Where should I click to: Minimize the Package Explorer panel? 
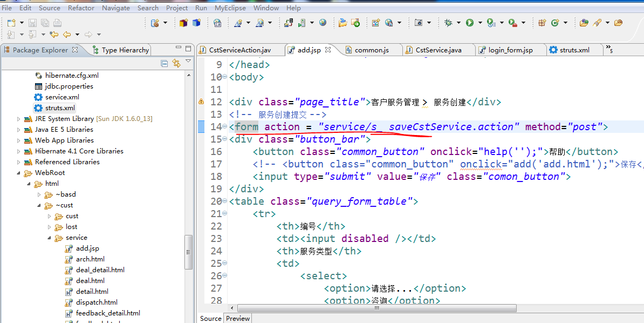(x=178, y=49)
